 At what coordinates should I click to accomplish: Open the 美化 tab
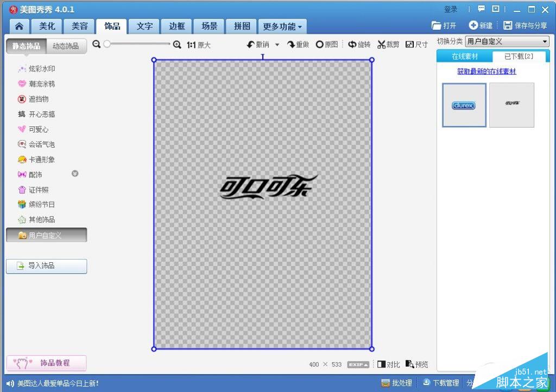[x=47, y=26]
